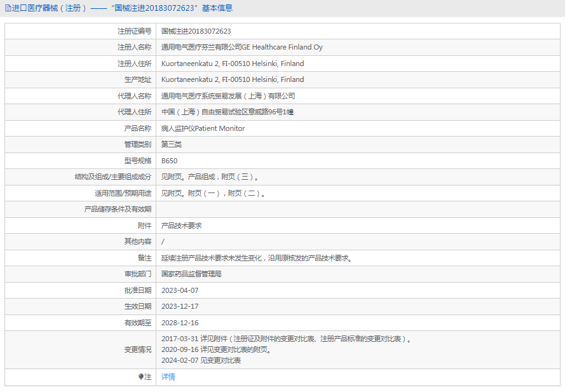Click the approval department 国家药品监督管理局
This screenshot has height=392, width=565.
(191, 274)
